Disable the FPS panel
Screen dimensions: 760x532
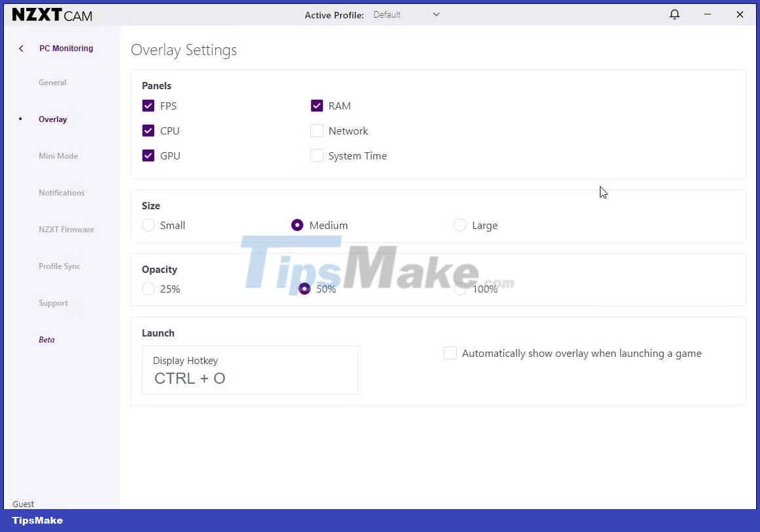point(148,106)
